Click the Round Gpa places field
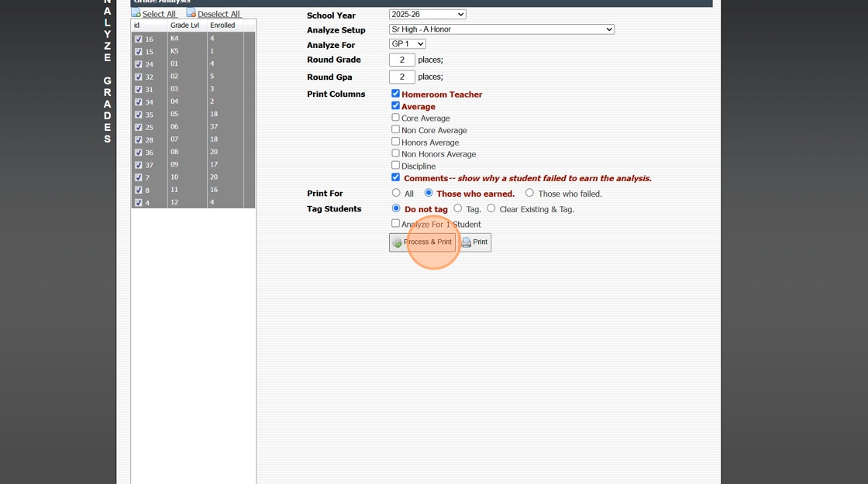The height and width of the screenshot is (484, 868). pyautogui.click(x=402, y=77)
